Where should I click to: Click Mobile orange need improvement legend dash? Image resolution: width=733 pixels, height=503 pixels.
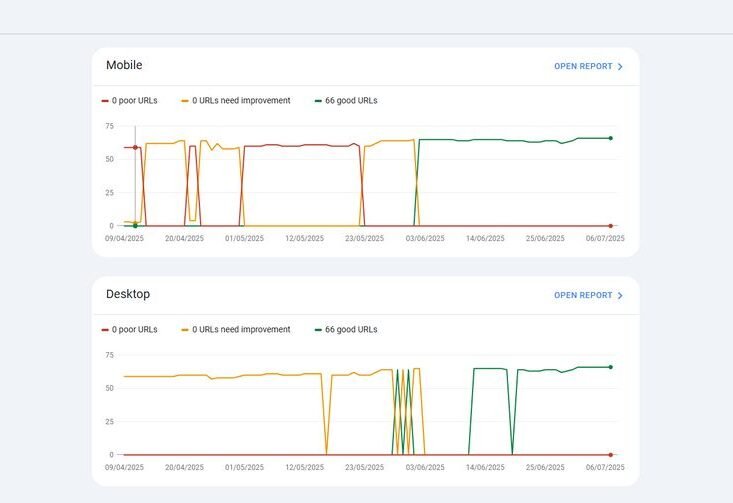[x=185, y=101]
